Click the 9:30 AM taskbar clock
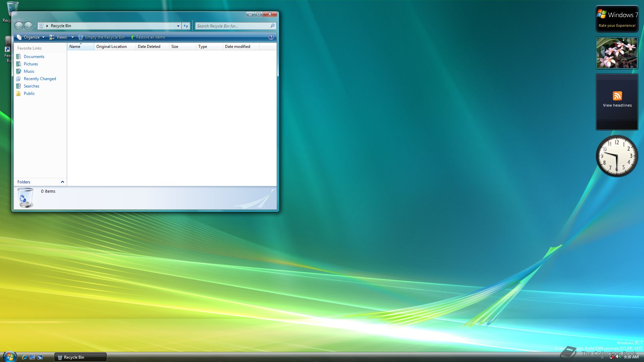 pos(631,357)
